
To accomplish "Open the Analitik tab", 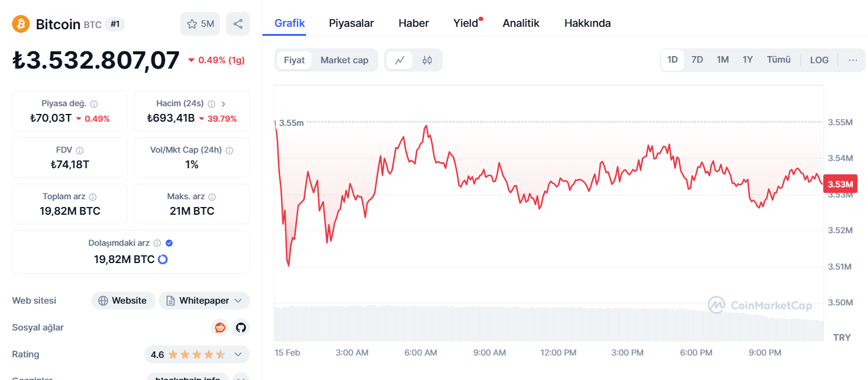I will point(521,23).
